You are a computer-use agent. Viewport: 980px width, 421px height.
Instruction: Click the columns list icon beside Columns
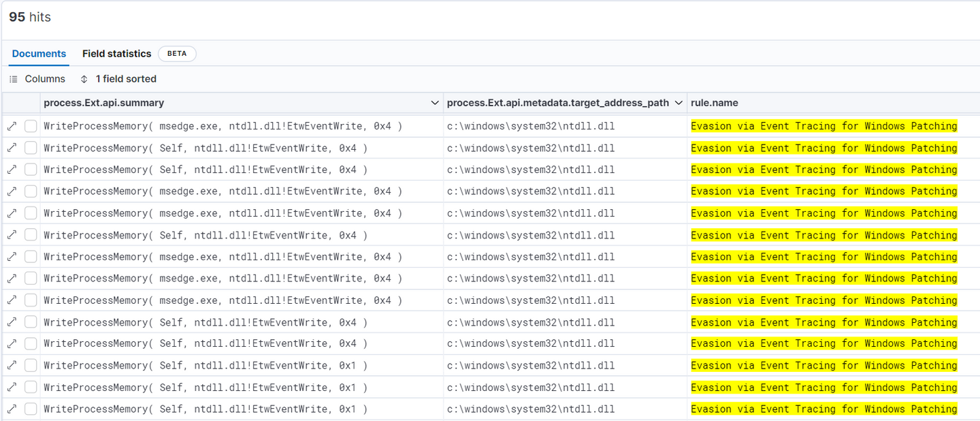click(x=13, y=78)
